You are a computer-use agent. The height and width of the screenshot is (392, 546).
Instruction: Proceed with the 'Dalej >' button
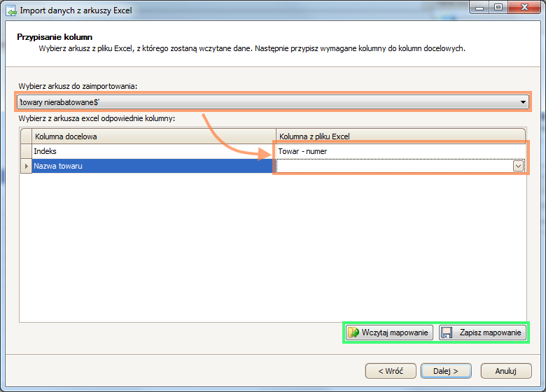click(445, 370)
